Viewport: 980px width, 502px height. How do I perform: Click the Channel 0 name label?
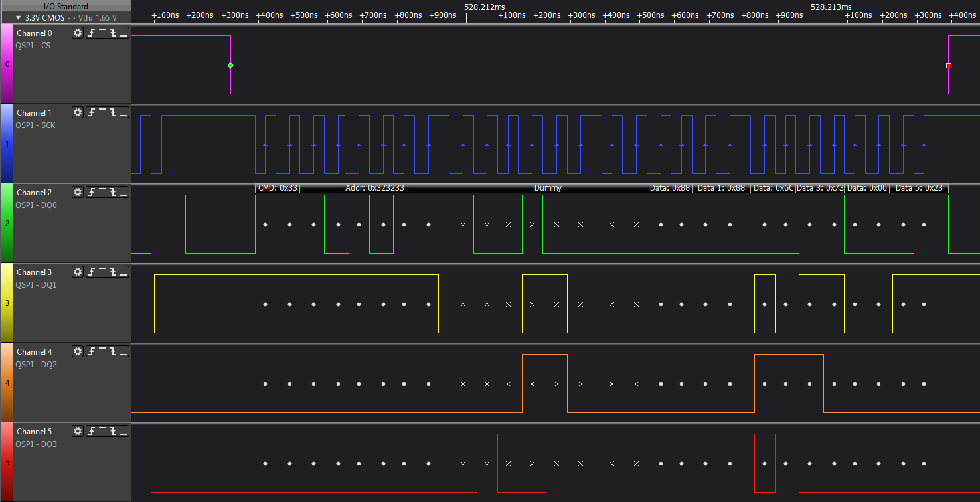pos(35,33)
